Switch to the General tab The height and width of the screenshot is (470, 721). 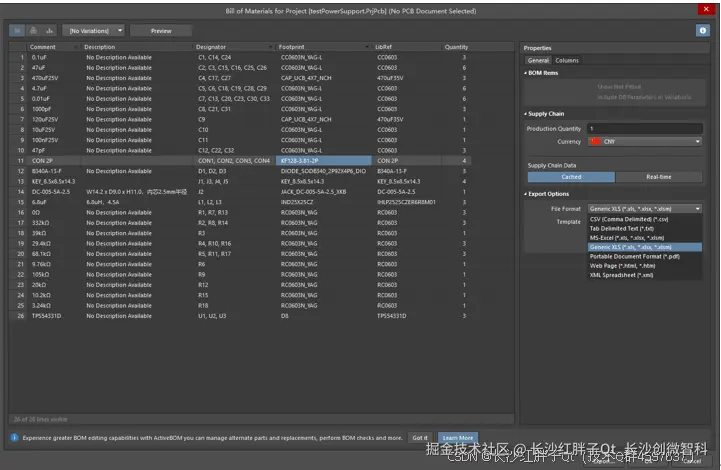[538, 60]
